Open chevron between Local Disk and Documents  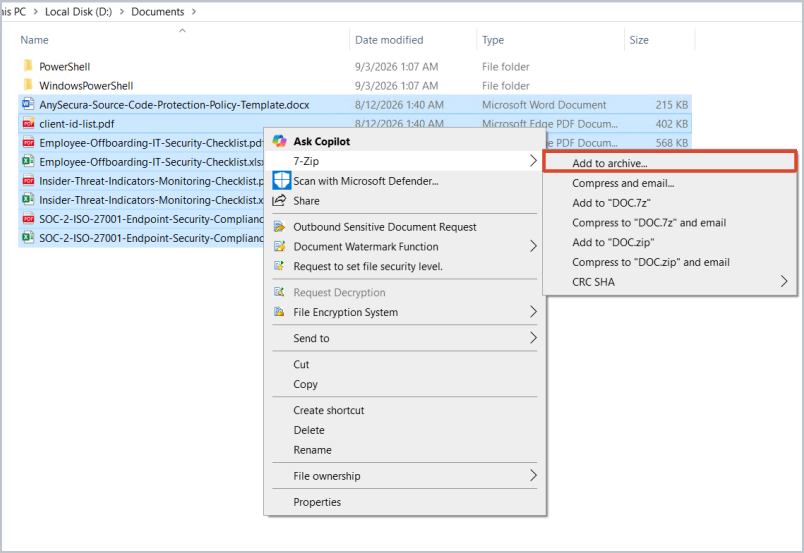[122, 12]
